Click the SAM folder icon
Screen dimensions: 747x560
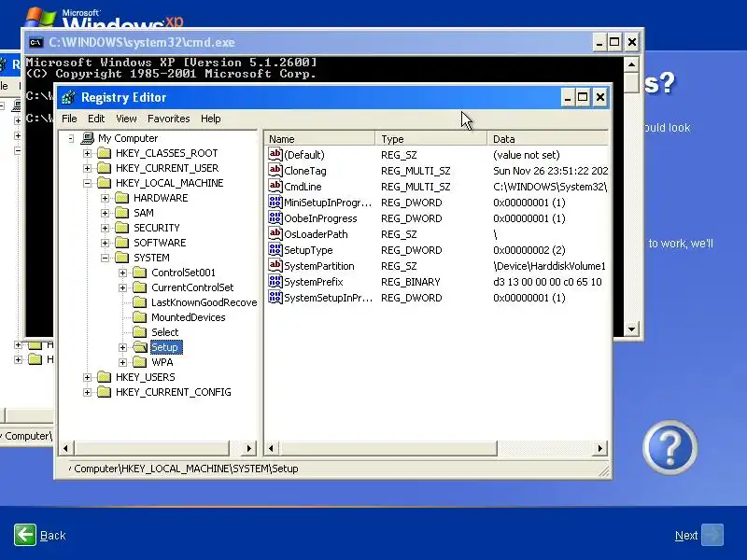[x=122, y=213]
